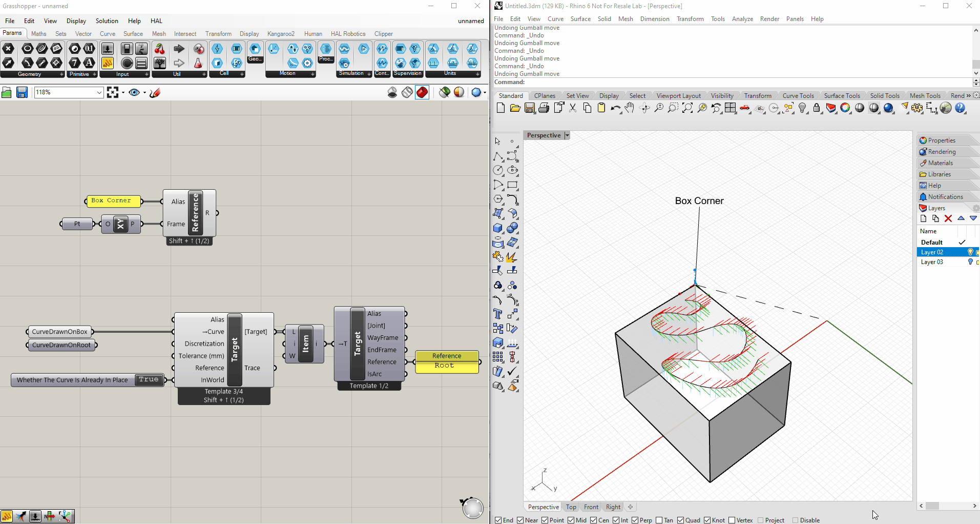Click the blue Help question mark icon
The width and height of the screenshot is (980, 524).
[x=960, y=108]
